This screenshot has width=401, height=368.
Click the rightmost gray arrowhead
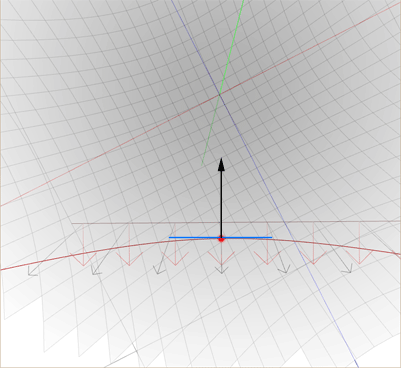[347, 269]
